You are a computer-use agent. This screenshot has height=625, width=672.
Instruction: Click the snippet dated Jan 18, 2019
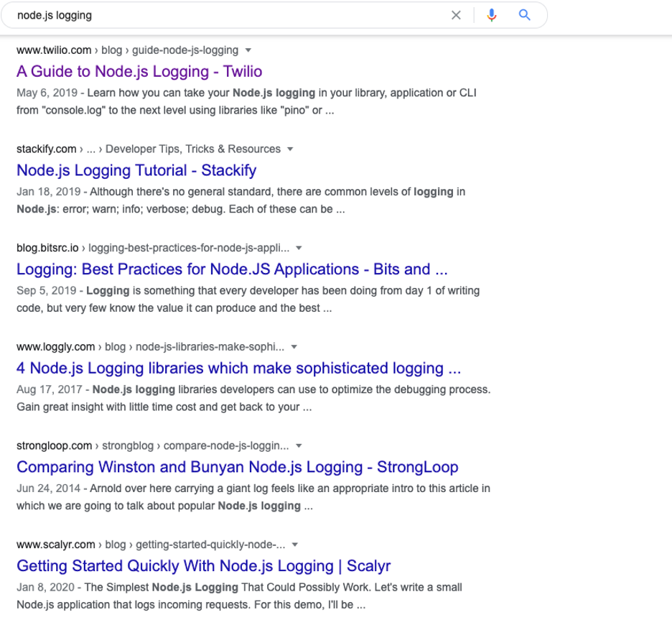[241, 200]
